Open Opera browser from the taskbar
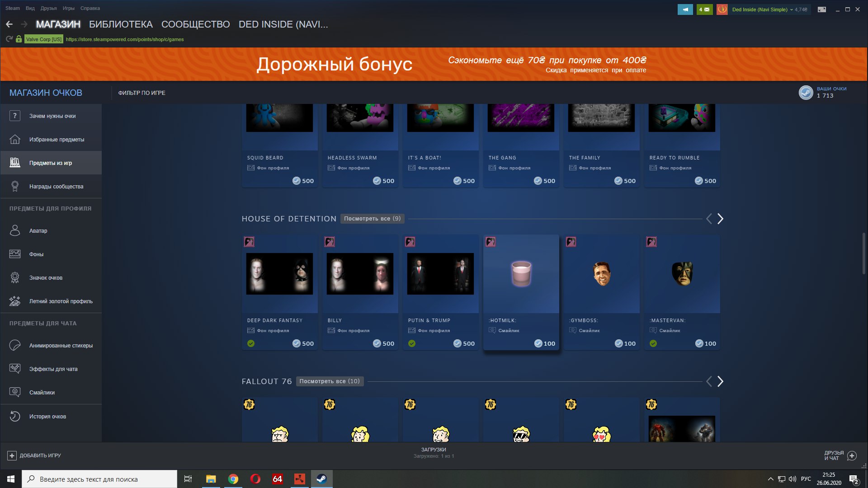 255,479
